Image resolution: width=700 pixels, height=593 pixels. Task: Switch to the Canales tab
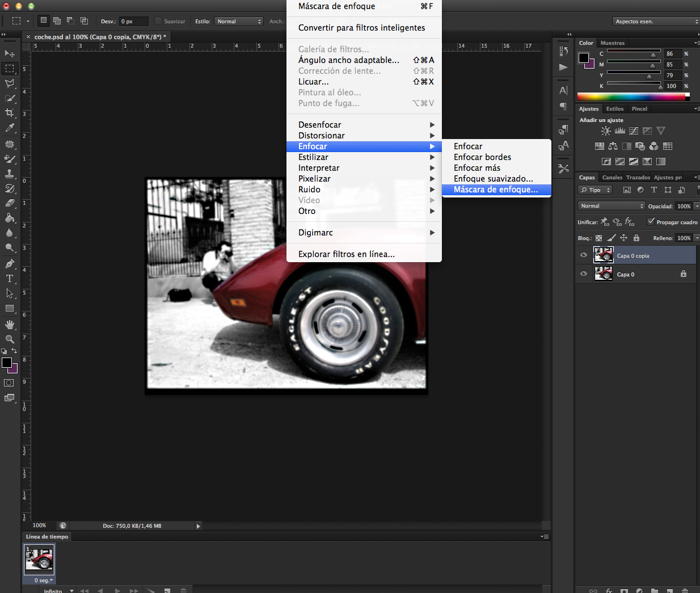coord(612,177)
